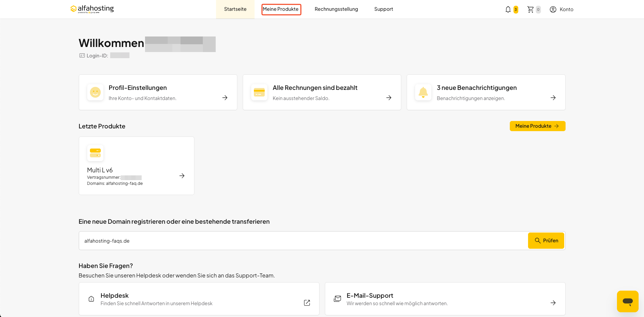Image resolution: width=644 pixels, height=317 pixels.
Task: Click the Prüfen domain check button
Action: [546, 241]
